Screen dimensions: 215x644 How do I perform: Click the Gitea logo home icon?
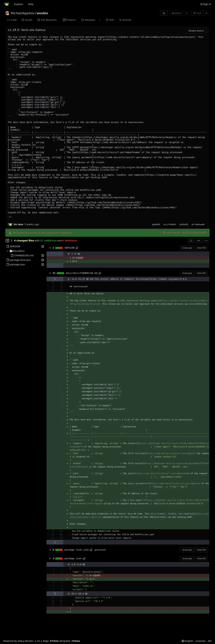[6, 4]
